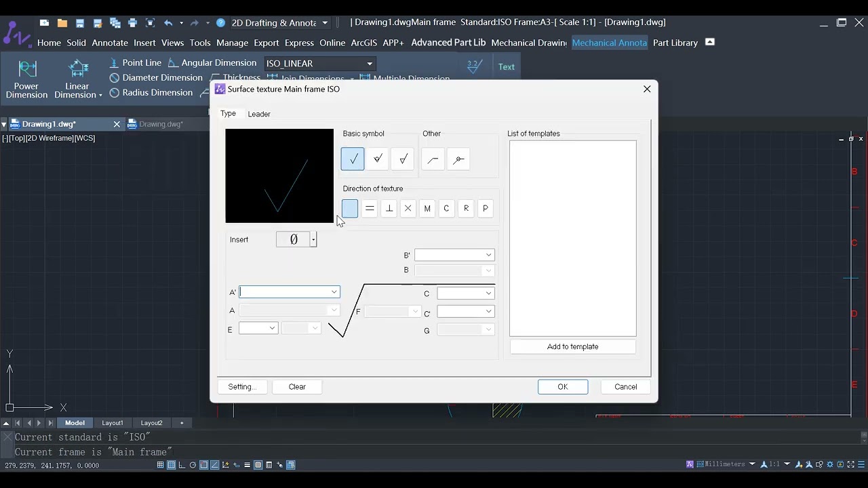
Task: Click the Diameter Dimension tool
Action: (156, 78)
